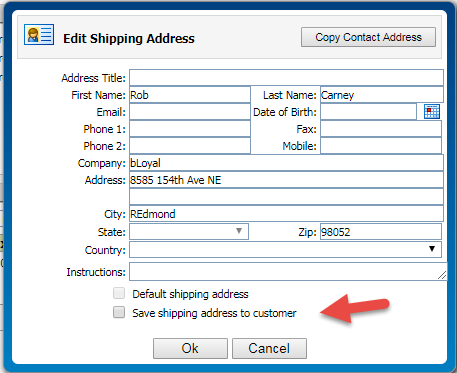The image size is (457, 373).
Task: Click Copy Contact Address button
Action: (368, 37)
